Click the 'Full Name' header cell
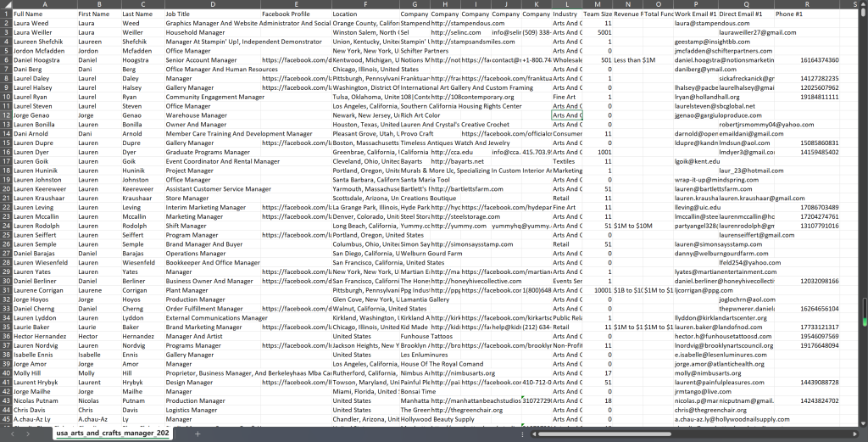This screenshot has height=442, width=868. coord(44,14)
